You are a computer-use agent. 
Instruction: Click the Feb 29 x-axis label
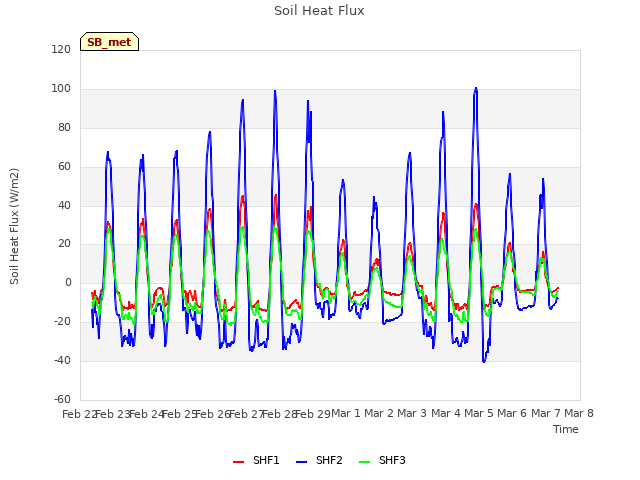[313, 414]
